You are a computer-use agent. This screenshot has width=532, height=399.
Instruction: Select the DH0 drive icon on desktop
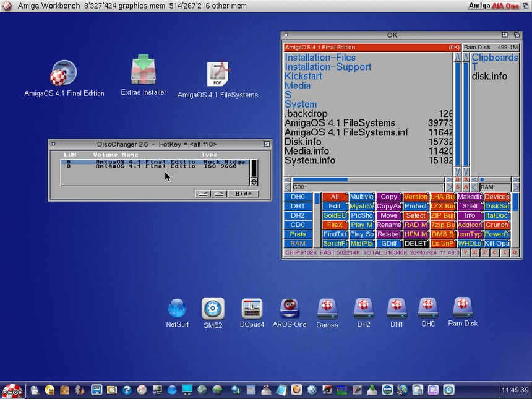(428, 309)
